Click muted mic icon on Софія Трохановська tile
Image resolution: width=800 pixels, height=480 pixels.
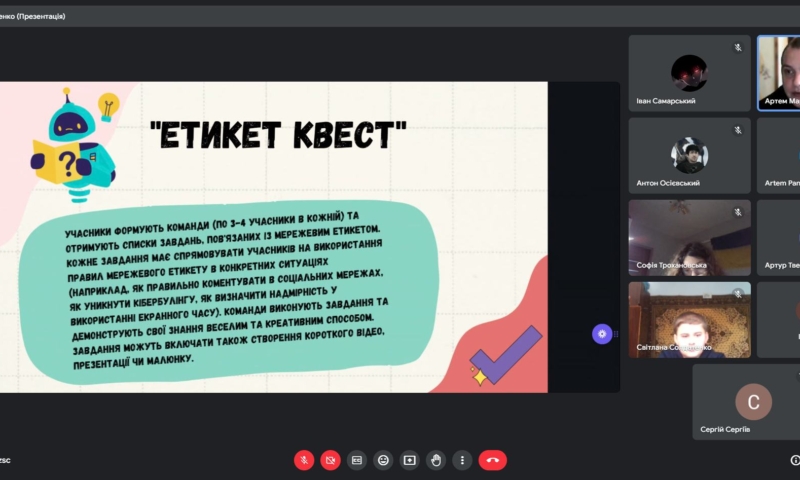pos(738,212)
